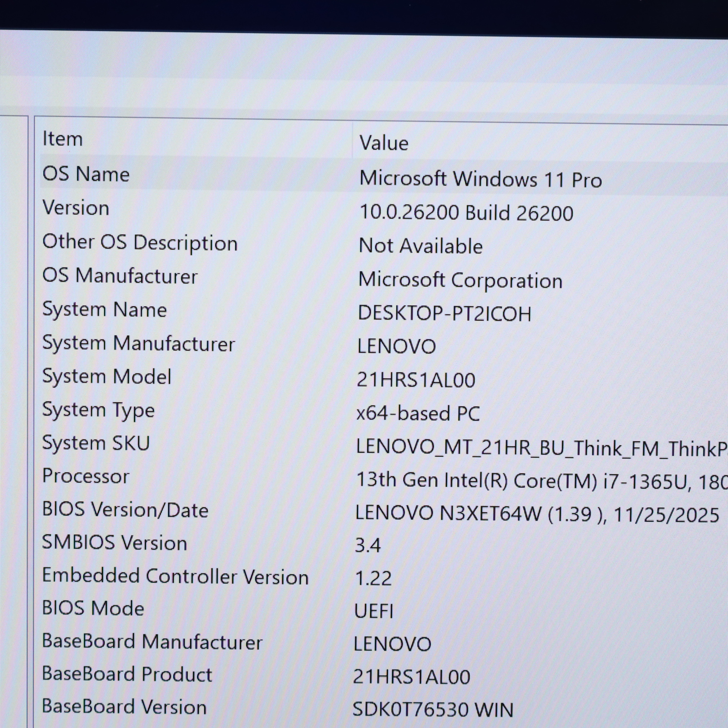Click the 13th Gen Intel Core i7-1365U value
The image size is (728, 728).
[542, 481]
